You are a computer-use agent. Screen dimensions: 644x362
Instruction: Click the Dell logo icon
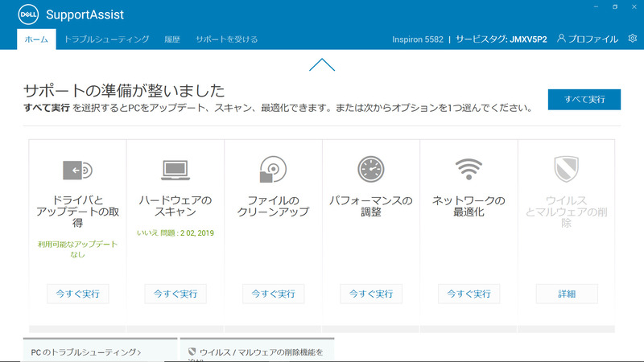point(28,14)
